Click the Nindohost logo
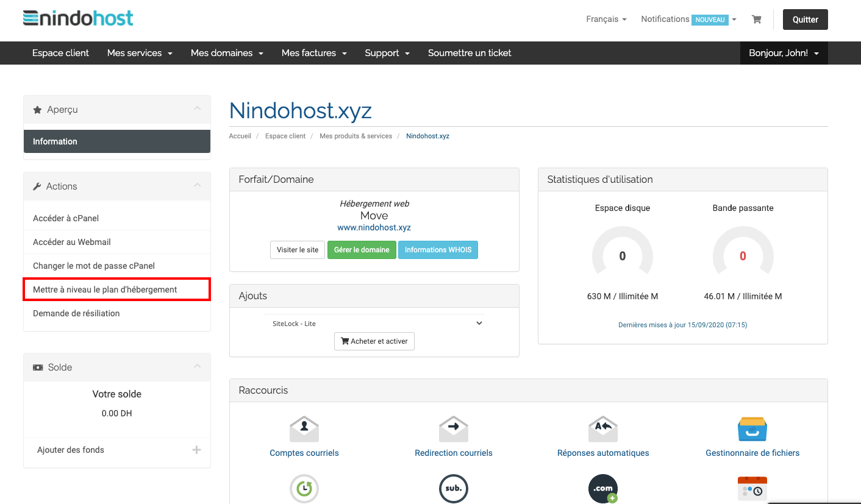861x504 pixels. (x=78, y=18)
